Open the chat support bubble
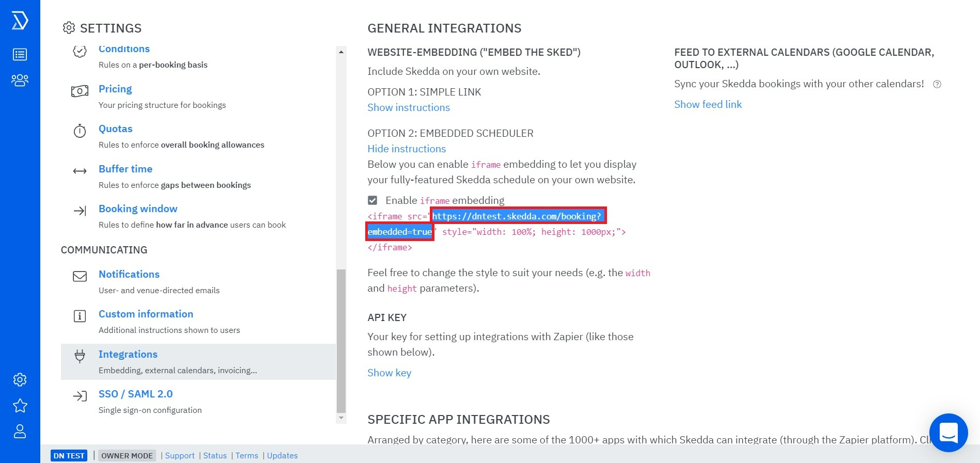Image resolution: width=980 pixels, height=463 pixels. click(948, 433)
